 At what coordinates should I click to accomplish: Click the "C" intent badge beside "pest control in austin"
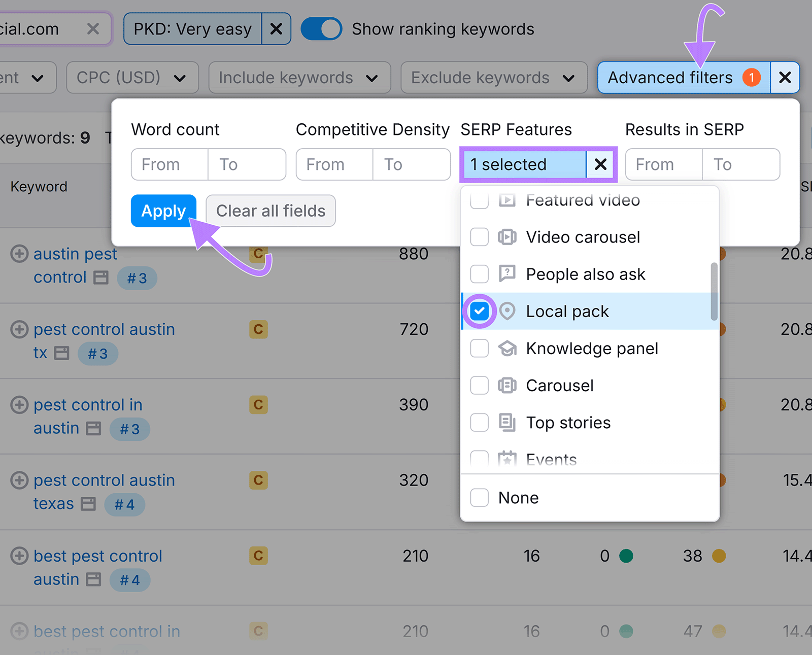point(258,404)
